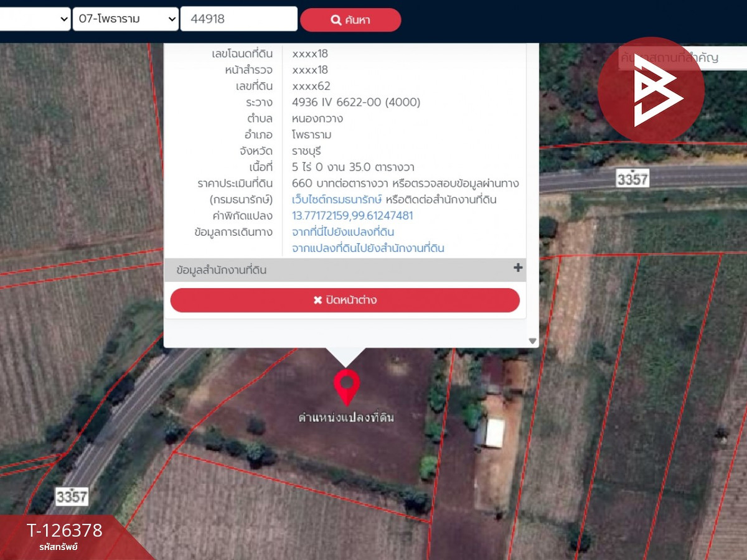
Task: Click the ตำแหน่งแปลงที่ดิน label under the pin
Action: pyautogui.click(x=345, y=417)
